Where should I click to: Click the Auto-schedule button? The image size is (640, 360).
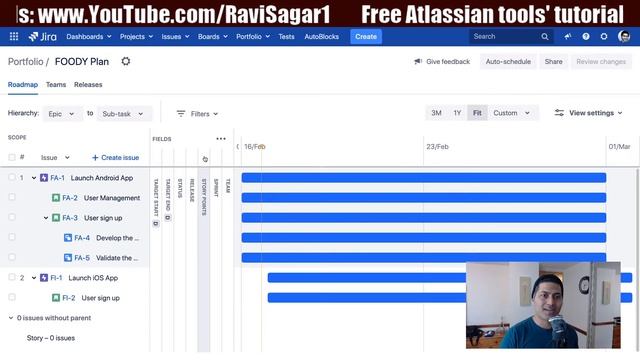[508, 62]
